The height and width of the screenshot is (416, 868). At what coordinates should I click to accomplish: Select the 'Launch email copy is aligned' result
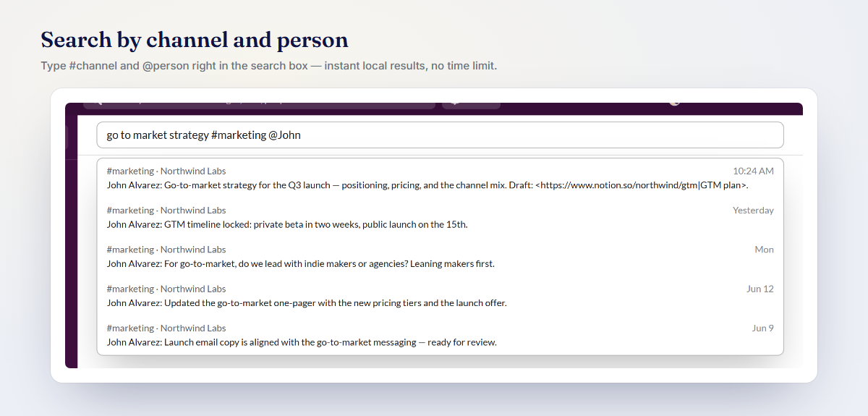pos(440,335)
